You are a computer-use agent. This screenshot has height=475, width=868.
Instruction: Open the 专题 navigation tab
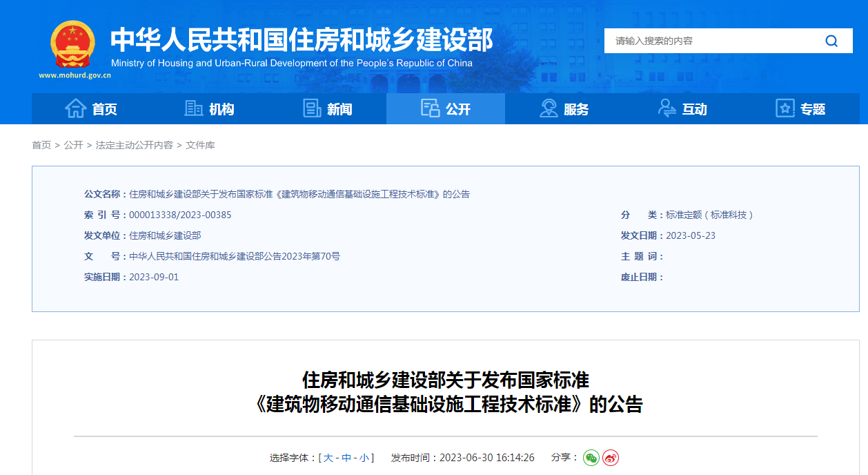coord(800,108)
